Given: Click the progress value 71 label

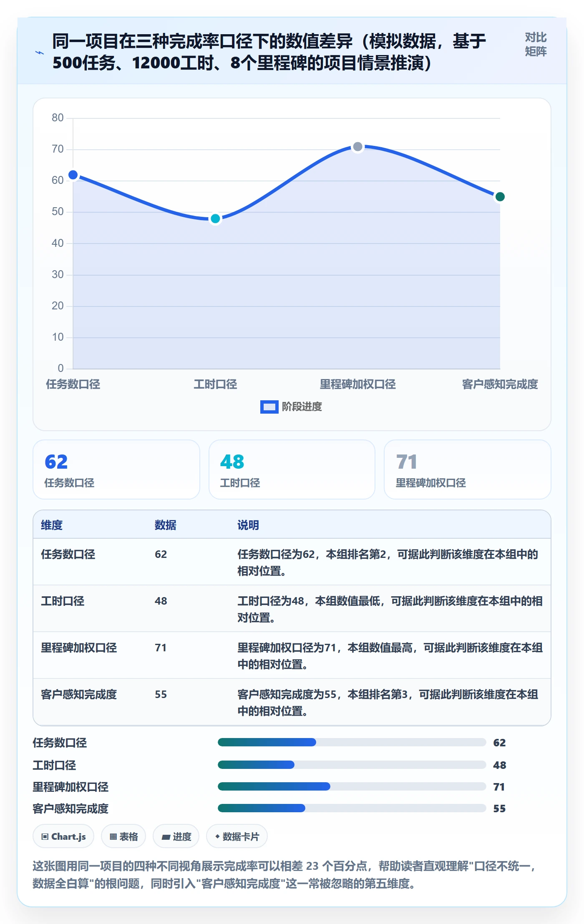Looking at the screenshot, I should tap(499, 787).
